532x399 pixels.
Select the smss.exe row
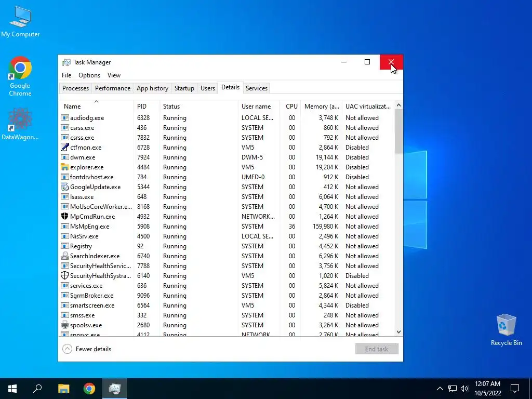point(227,315)
